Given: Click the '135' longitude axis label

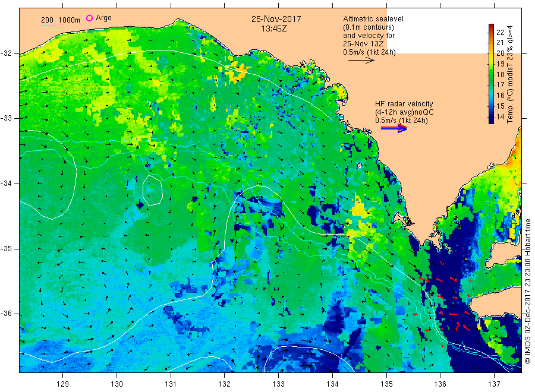Looking at the screenshot, I should pos(386,384).
